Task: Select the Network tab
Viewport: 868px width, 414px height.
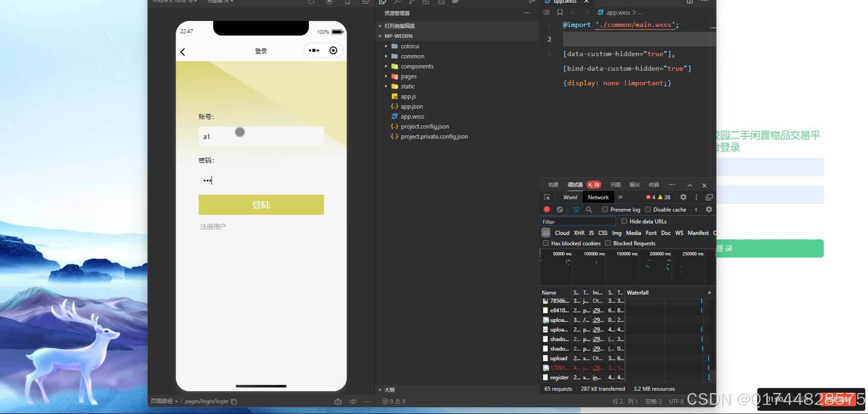Action: pos(598,197)
